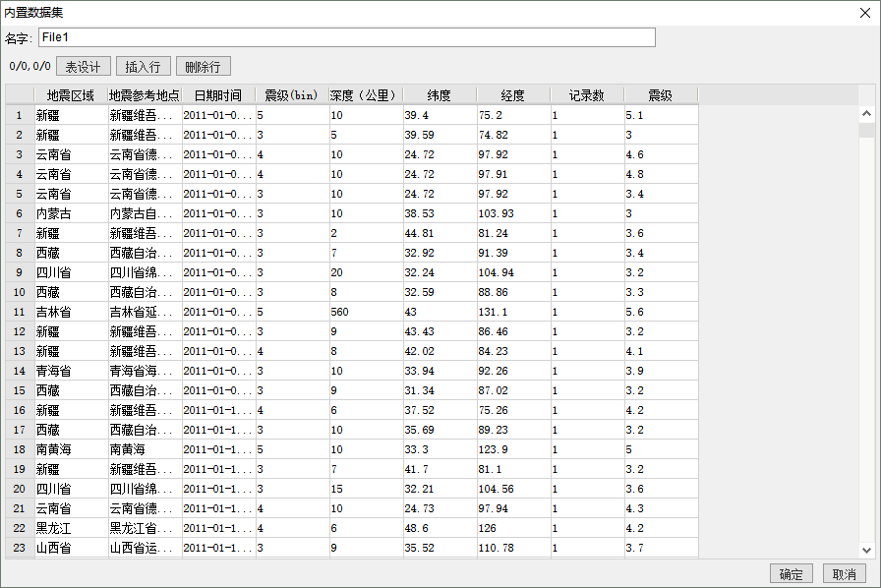Click longitude value 110.78

pos(513,548)
